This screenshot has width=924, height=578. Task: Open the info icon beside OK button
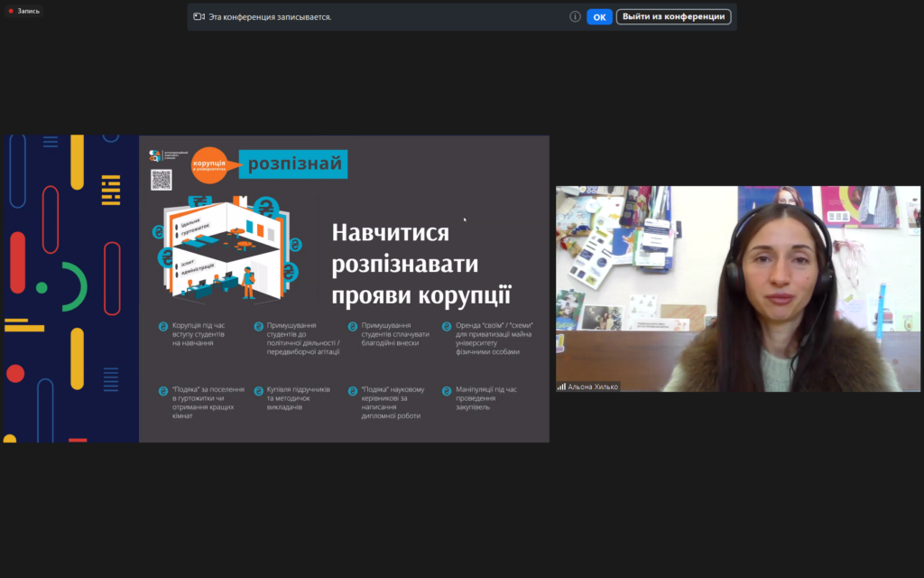click(575, 16)
